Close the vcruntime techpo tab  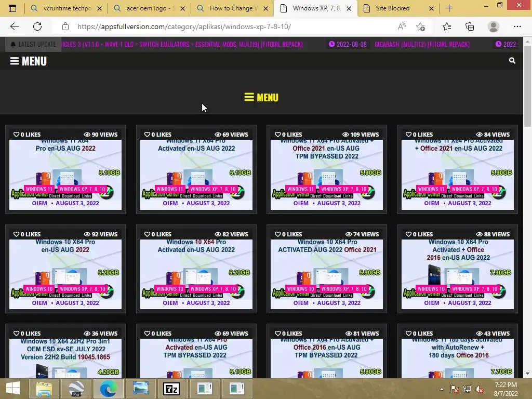99,8
